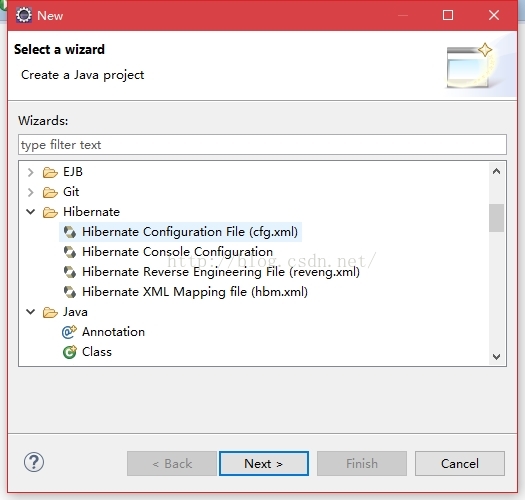Click icon beside Hibernate Console Configuration
Screen dimensions: 525x500
click(x=70, y=252)
